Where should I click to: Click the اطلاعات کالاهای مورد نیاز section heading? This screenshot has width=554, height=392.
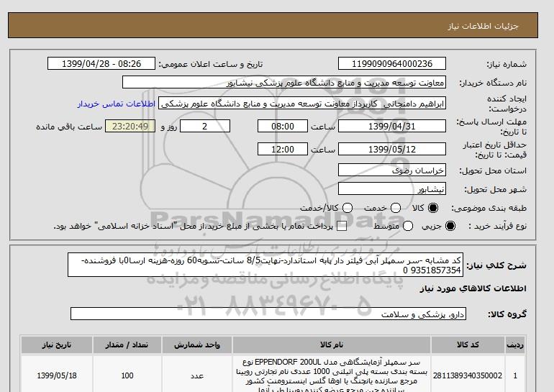pos(473,288)
